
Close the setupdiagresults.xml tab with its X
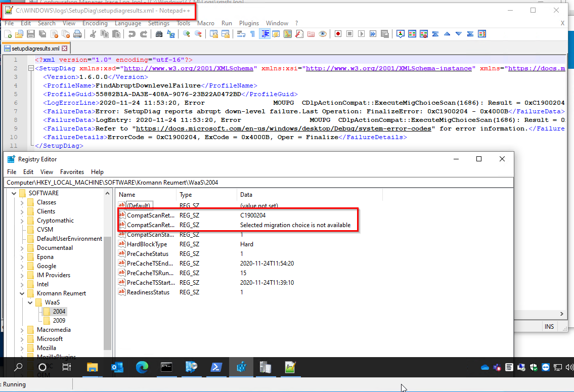pos(64,49)
